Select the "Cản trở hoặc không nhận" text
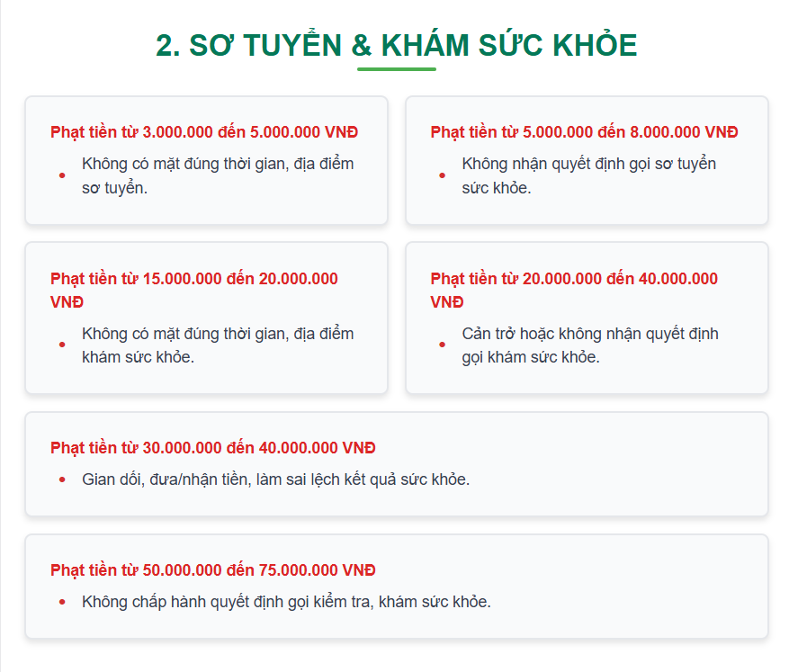 coord(589,345)
